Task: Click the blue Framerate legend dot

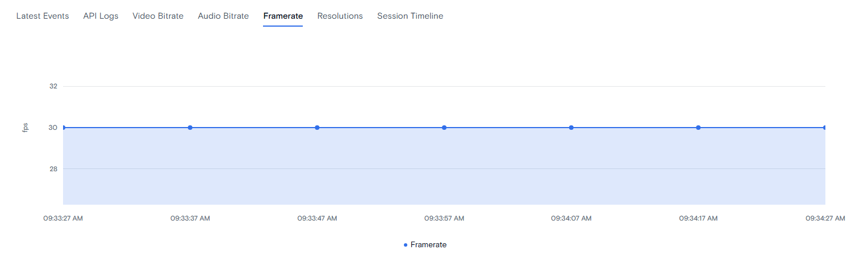Action: click(x=406, y=245)
